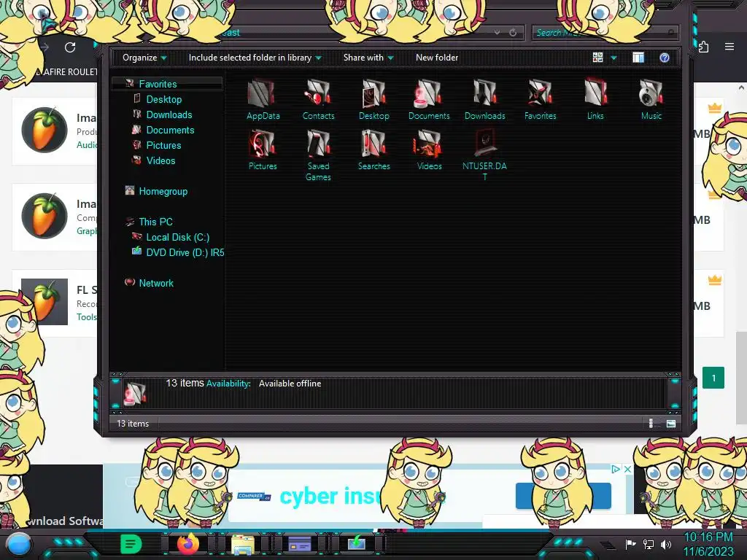Open the Documents folder in file pane
The image size is (747, 560).
click(x=429, y=100)
